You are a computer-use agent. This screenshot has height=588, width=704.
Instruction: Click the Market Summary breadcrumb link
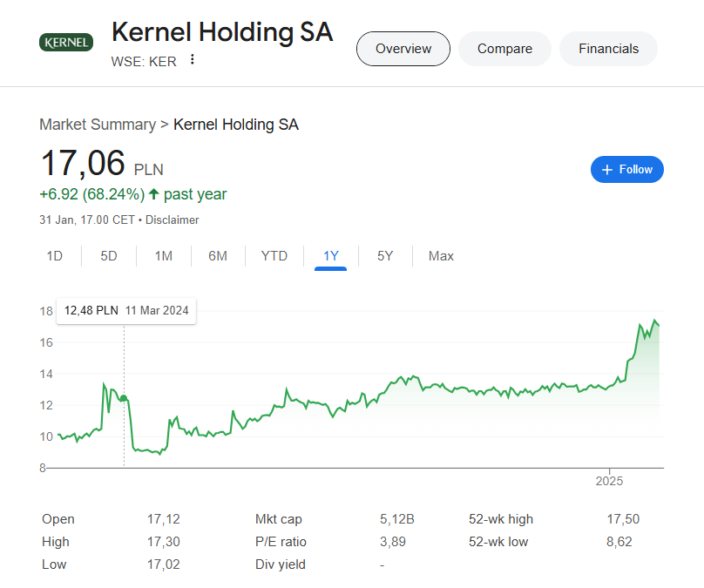[x=97, y=125]
